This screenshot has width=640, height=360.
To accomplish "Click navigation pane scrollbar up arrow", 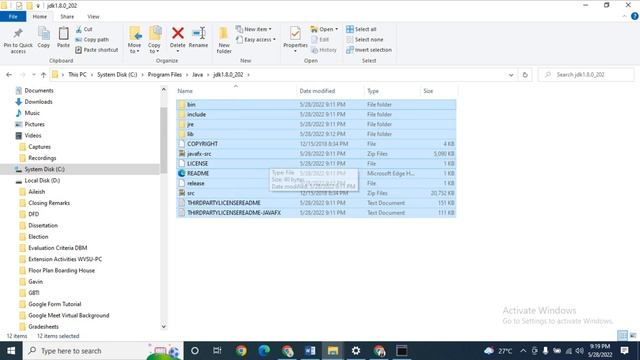I will [164, 89].
